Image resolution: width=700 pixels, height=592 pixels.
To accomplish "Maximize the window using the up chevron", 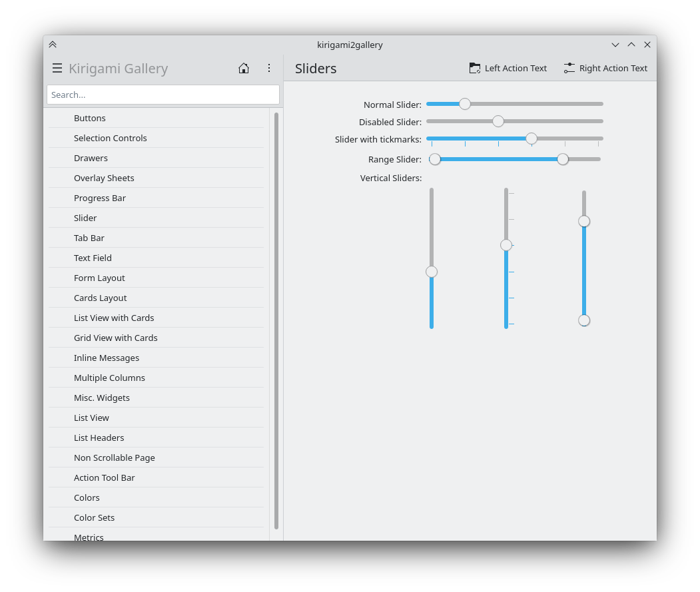I will pyautogui.click(x=631, y=45).
